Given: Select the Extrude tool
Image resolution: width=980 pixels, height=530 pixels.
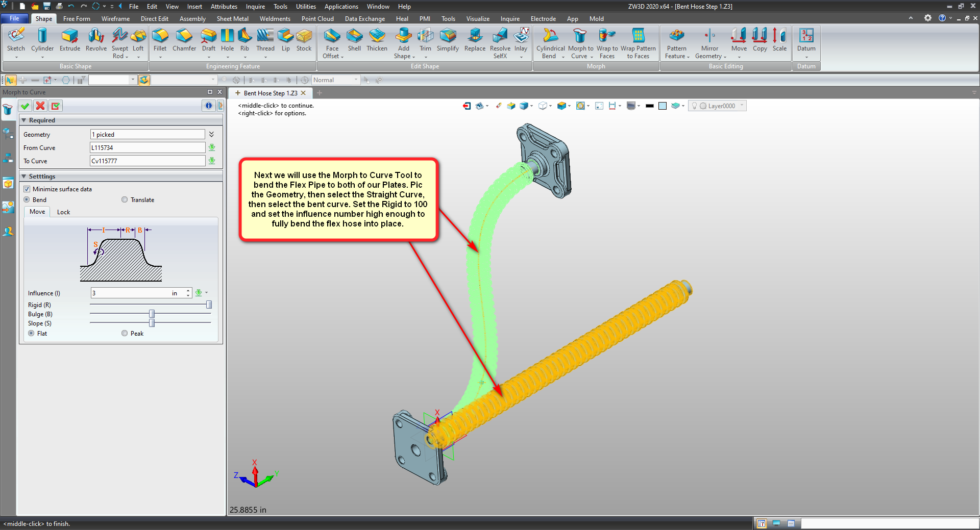Looking at the screenshot, I should [69, 40].
